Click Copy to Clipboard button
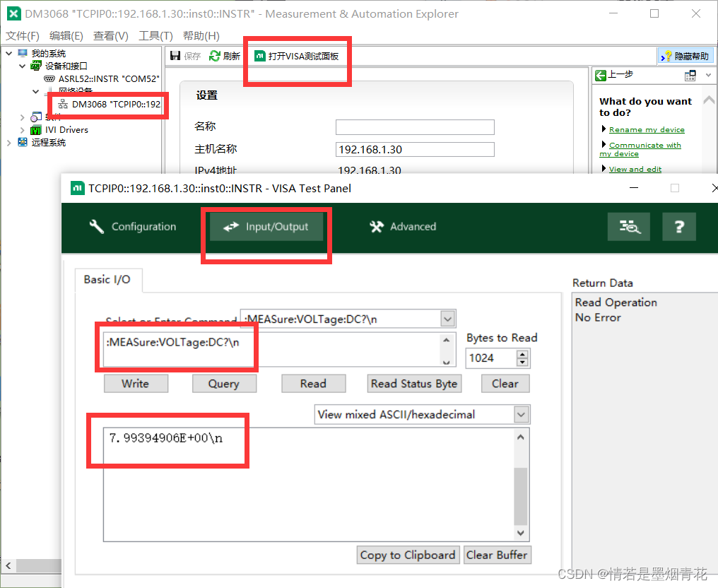Viewport: 718px width, 588px height. tap(408, 555)
